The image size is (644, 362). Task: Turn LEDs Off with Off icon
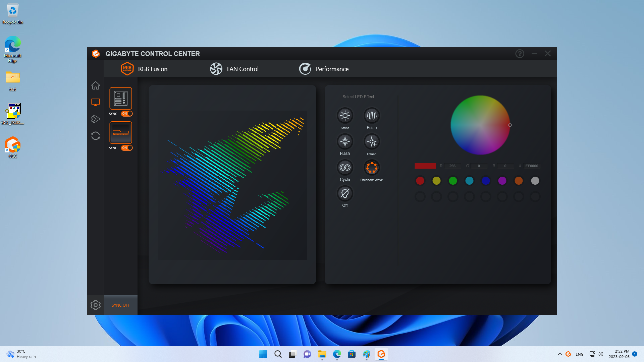(x=345, y=193)
